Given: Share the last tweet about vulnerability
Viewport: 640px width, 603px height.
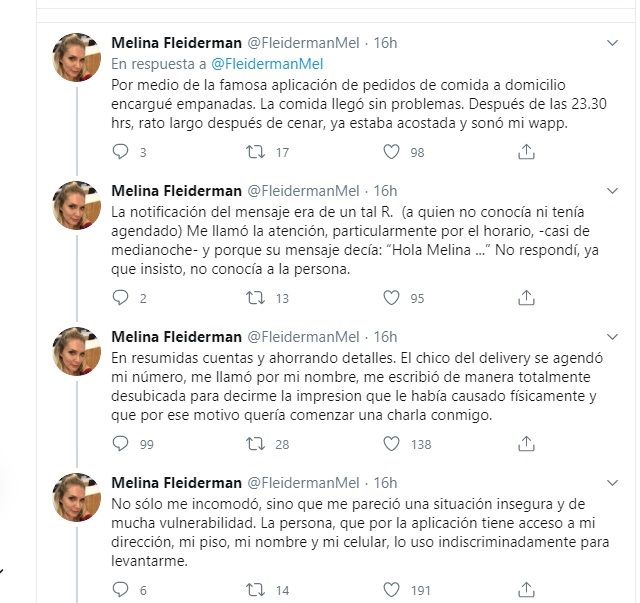Looking at the screenshot, I should coord(527,589).
